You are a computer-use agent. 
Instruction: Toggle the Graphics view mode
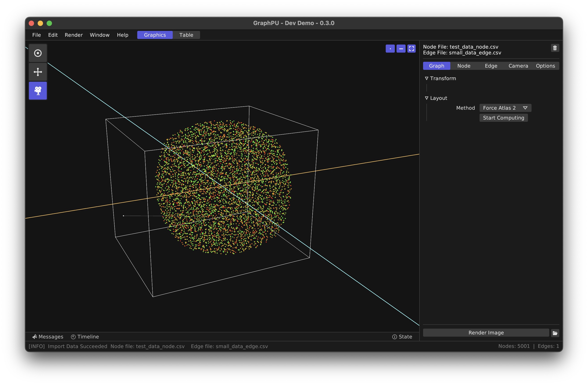pos(155,35)
